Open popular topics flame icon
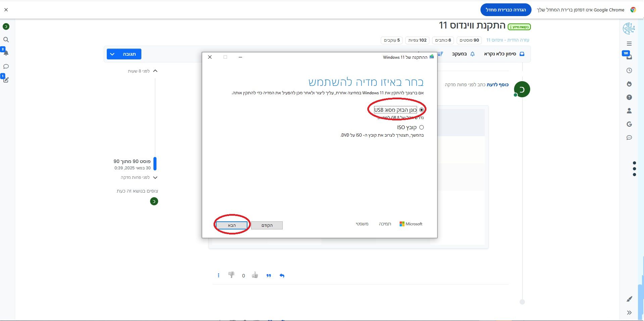This screenshot has width=644, height=321. click(x=629, y=84)
